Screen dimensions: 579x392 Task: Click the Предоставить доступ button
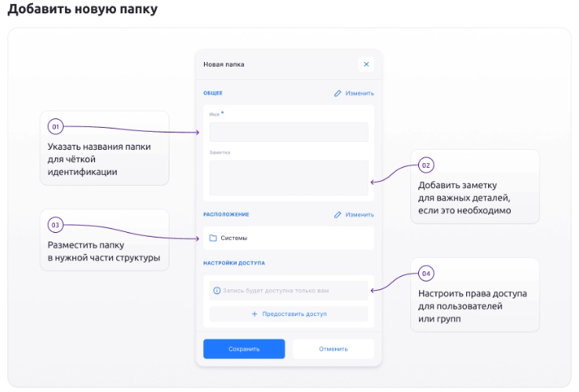289,314
